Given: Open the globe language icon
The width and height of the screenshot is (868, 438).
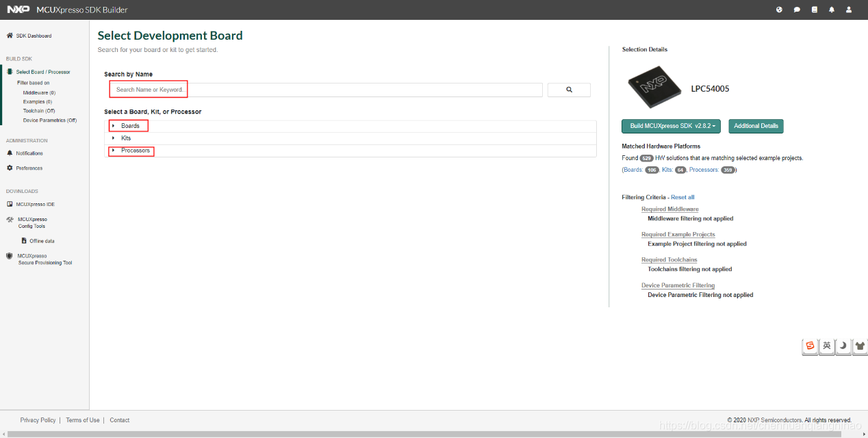Looking at the screenshot, I should [779, 10].
